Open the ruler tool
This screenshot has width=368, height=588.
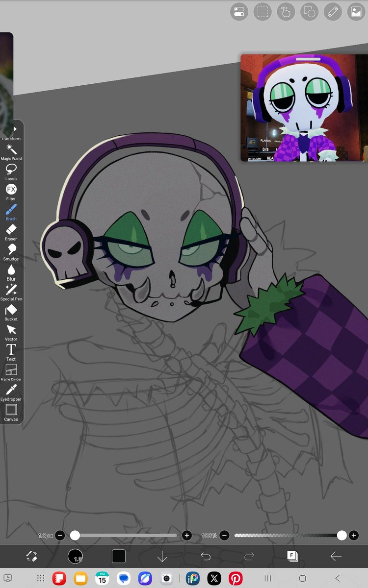coord(333,12)
